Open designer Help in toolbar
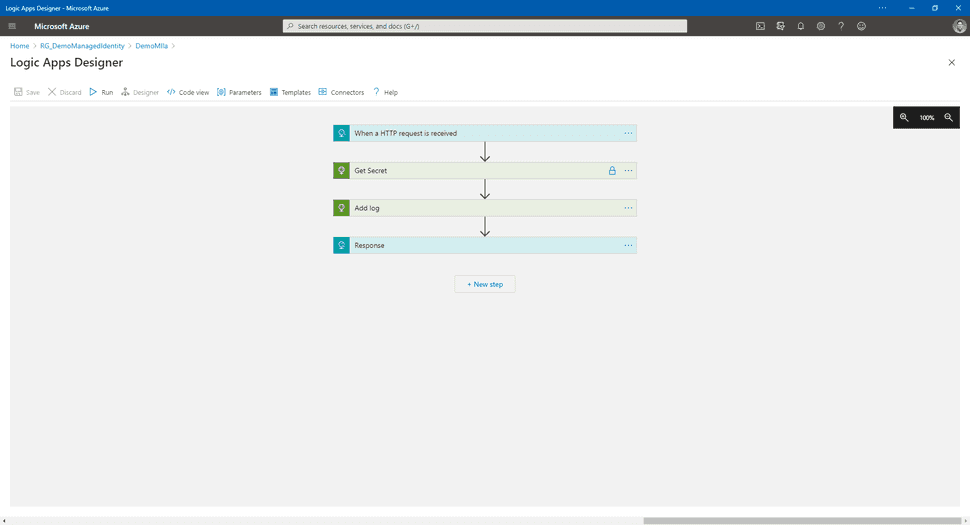Viewport: 970px width, 525px height. coord(385,92)
